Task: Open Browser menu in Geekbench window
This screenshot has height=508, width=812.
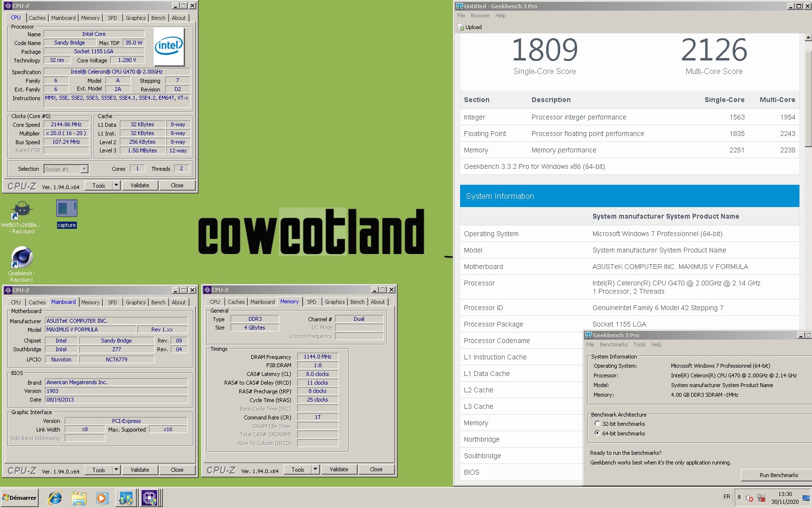Action: coord(480,15)
